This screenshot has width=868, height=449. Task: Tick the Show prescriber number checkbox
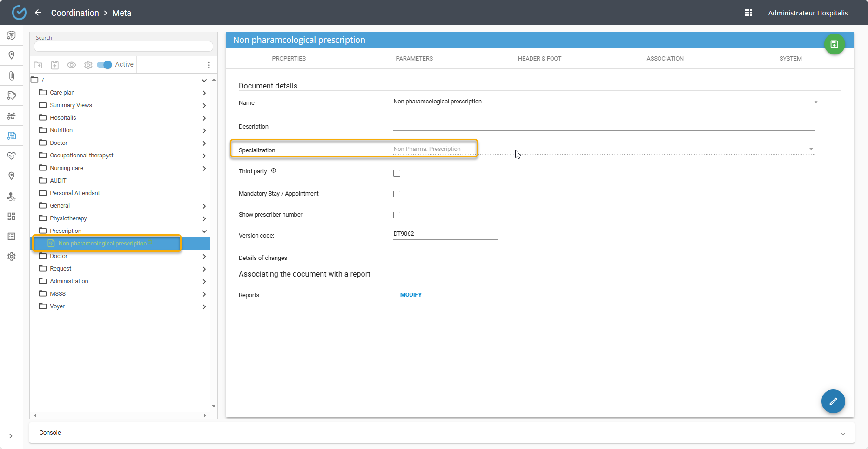pyautogui.click(x=397, y=215)
